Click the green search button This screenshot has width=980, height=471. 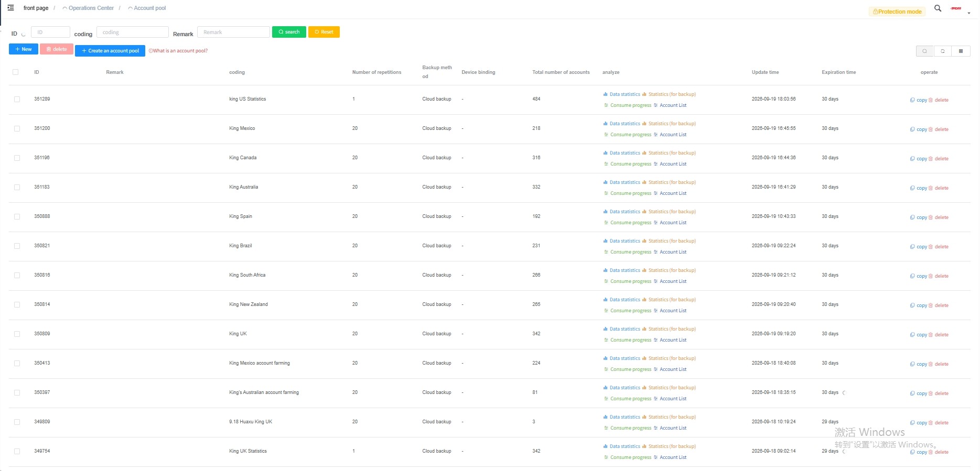[289, 32]
